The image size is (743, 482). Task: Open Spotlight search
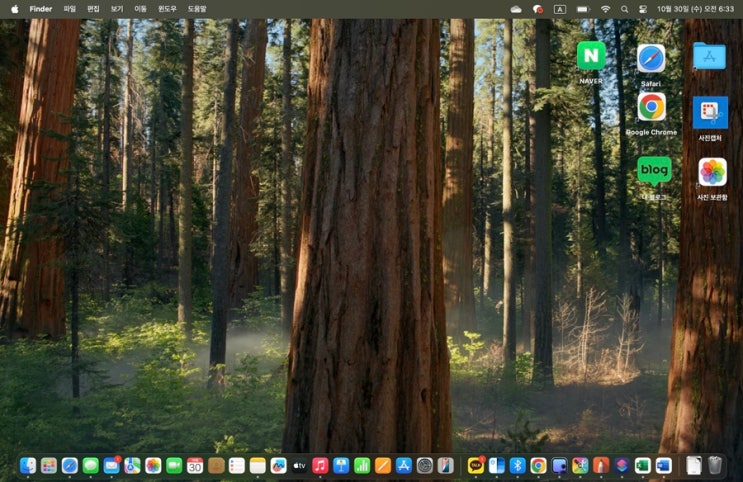click(x=624, y=9)
